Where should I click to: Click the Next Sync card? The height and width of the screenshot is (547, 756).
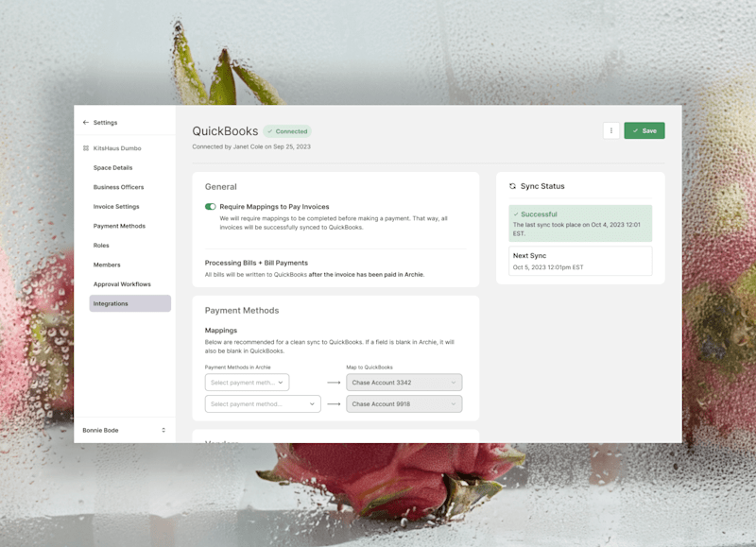[x=580, y=261]
